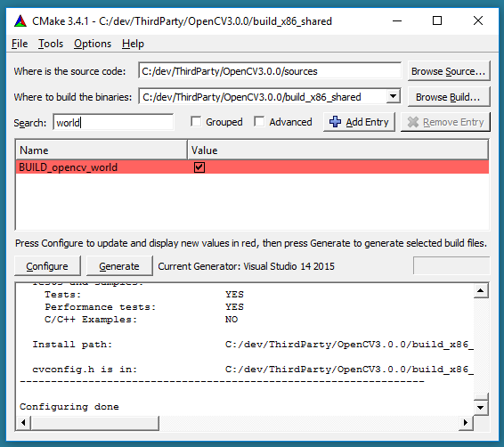Click the source code path field
Viewport: 504px width, 447px height.
pos(270,71)
